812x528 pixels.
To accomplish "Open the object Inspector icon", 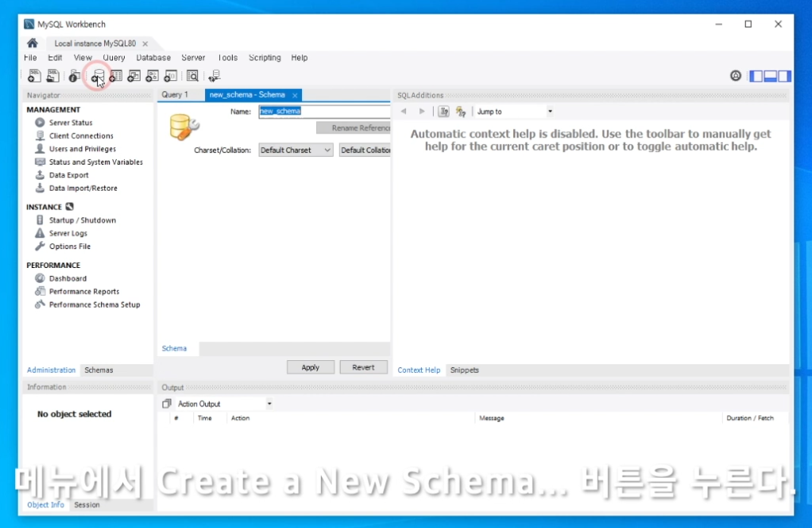I will pos(74,76).
